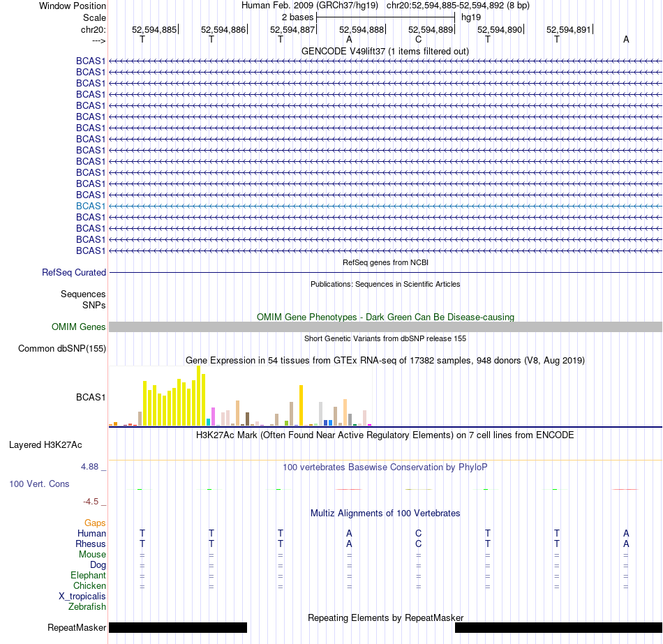Click the Sequences track label
663x644 pixels.
(x=83, y=294)
